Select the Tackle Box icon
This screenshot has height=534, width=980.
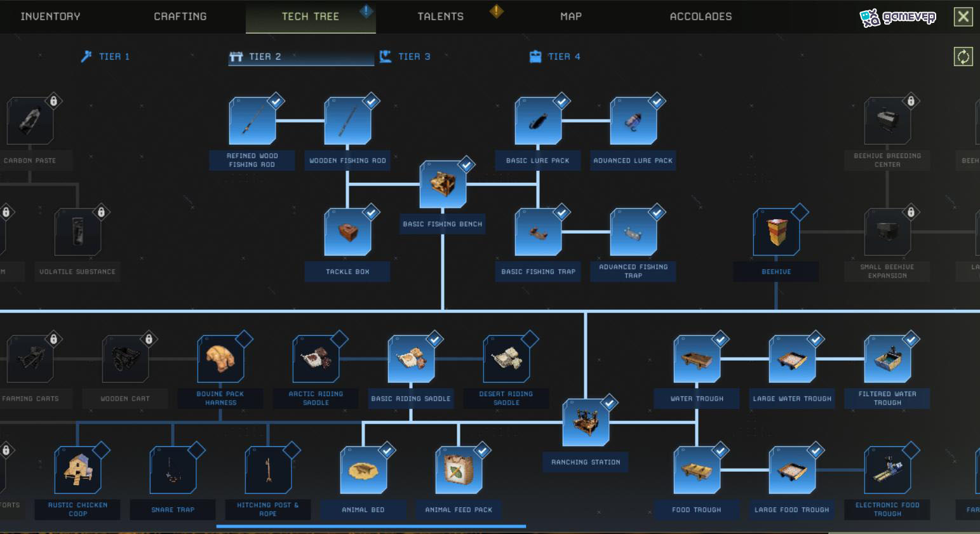pos(347,232)
